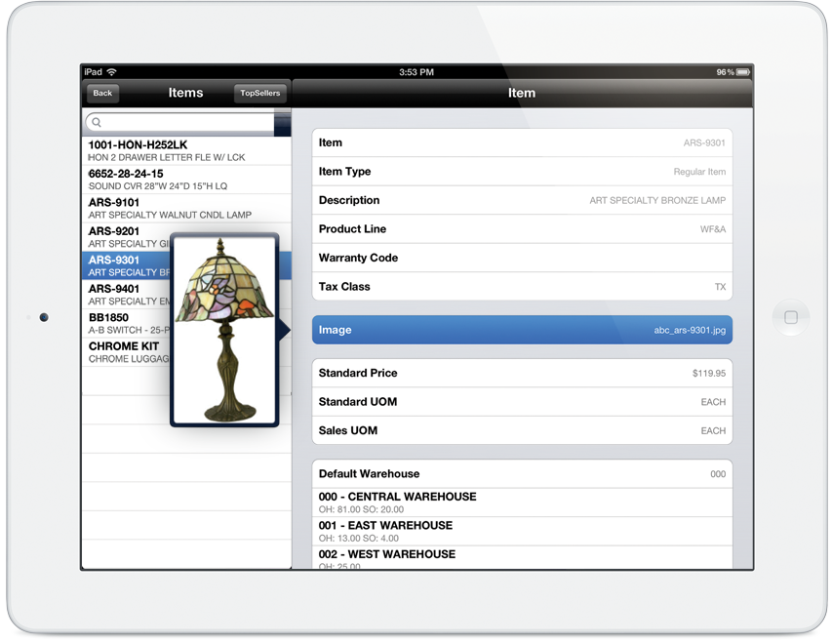The height and width of the screenshot is (644, 832).
Task: Tap the 3:53 PM status bar clock
Action: pos(416,71)
